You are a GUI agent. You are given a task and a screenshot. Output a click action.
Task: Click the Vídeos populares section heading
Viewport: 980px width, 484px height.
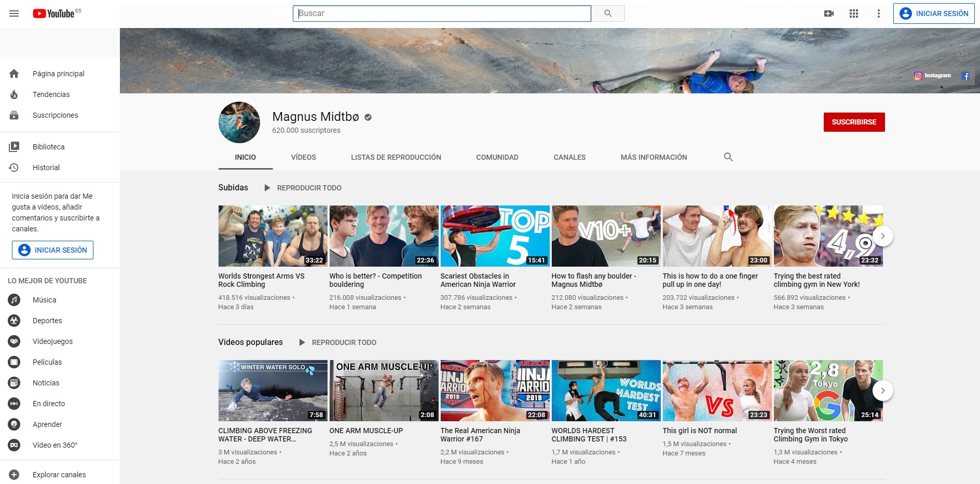[250, 342]
